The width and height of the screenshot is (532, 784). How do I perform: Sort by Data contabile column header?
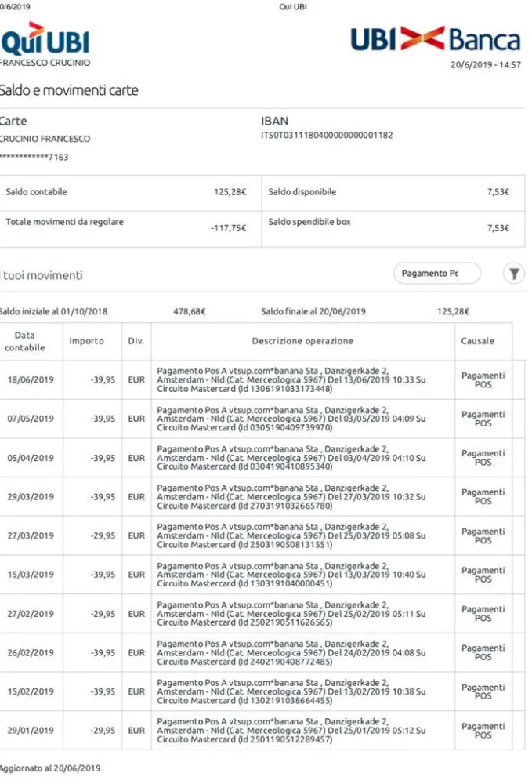(x=25, y=342)
